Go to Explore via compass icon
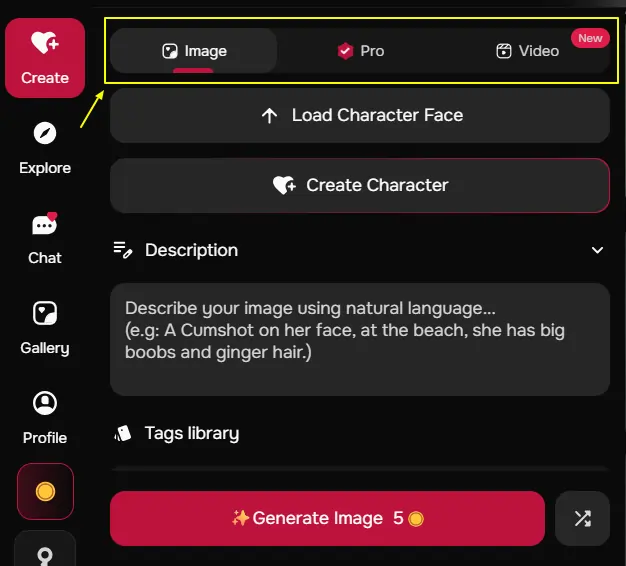Screen dimensions: 626x566 click(x=45, y=133)
